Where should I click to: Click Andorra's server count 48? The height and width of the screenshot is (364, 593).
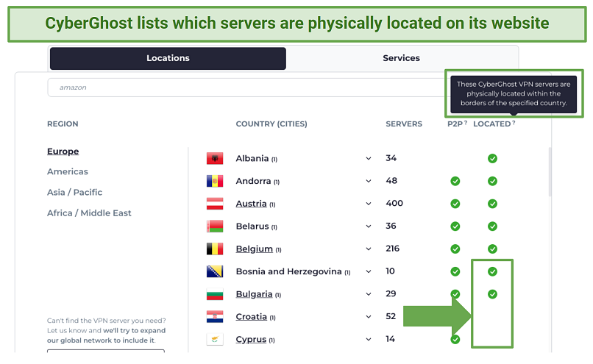click(391, 181)
